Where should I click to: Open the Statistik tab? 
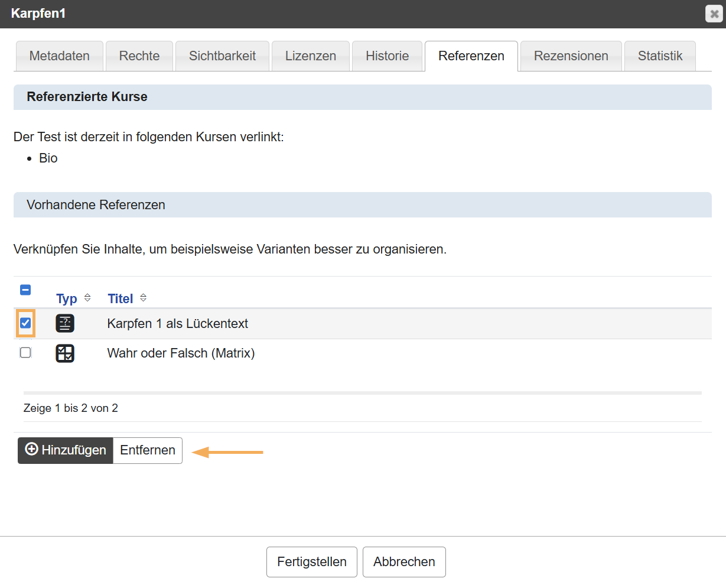point(660,56)
